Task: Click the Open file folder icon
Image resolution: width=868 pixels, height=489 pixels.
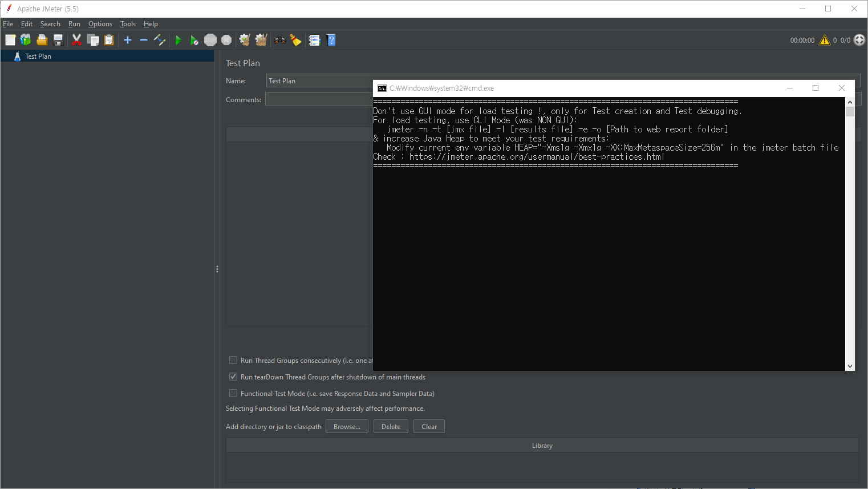Action: pos(42,40)
